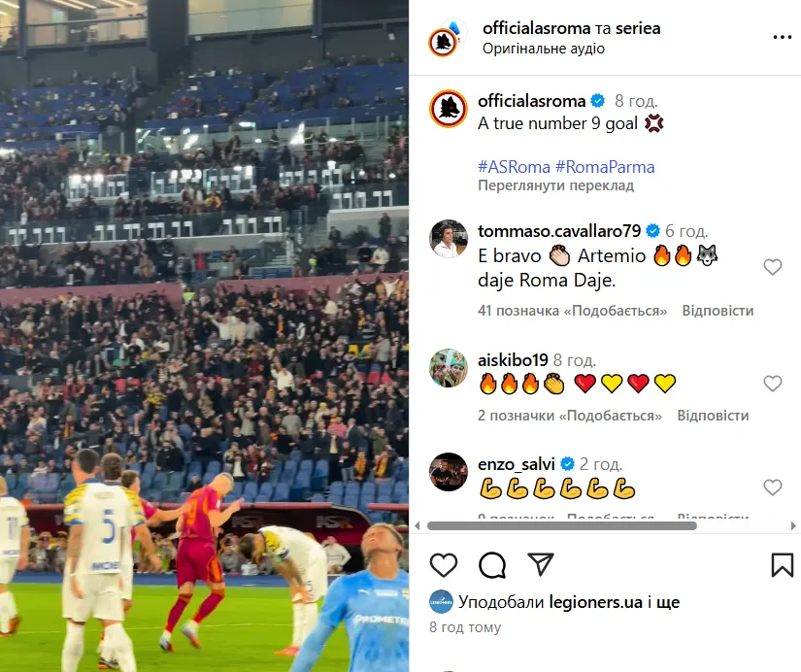Screen dimensions: 801x672
Task: Click the legioners.ua small avatar
Action: click(441, 602)
